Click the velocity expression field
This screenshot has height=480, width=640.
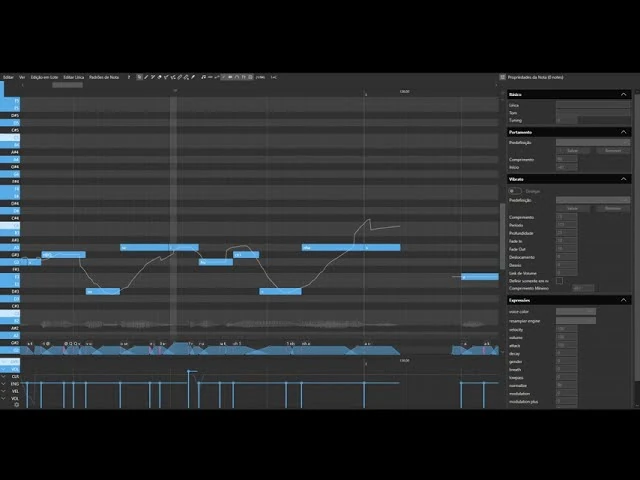click(x=567, y=329)
